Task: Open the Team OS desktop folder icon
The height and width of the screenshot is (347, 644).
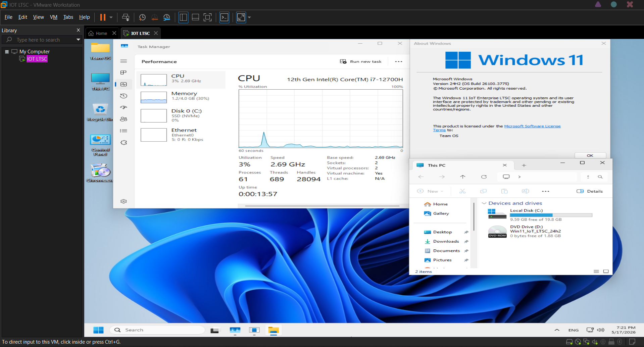Action: (100, 51)
